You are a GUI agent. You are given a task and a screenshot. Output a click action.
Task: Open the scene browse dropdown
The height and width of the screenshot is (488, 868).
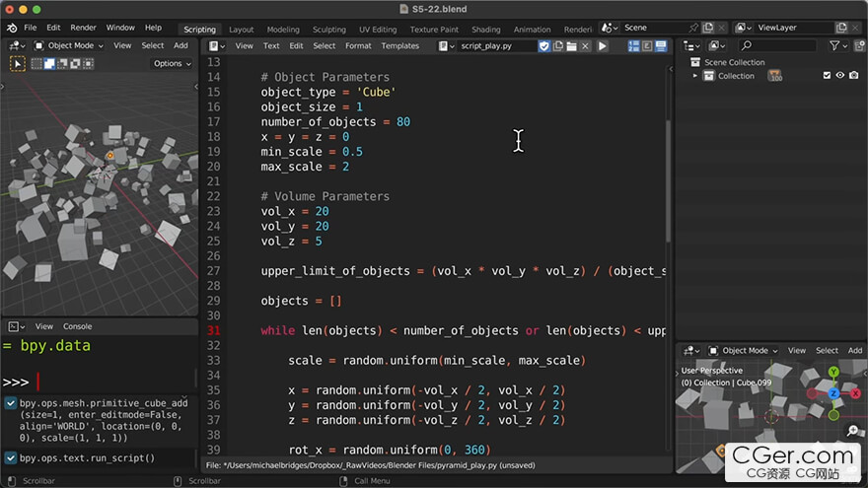[610, 28]
